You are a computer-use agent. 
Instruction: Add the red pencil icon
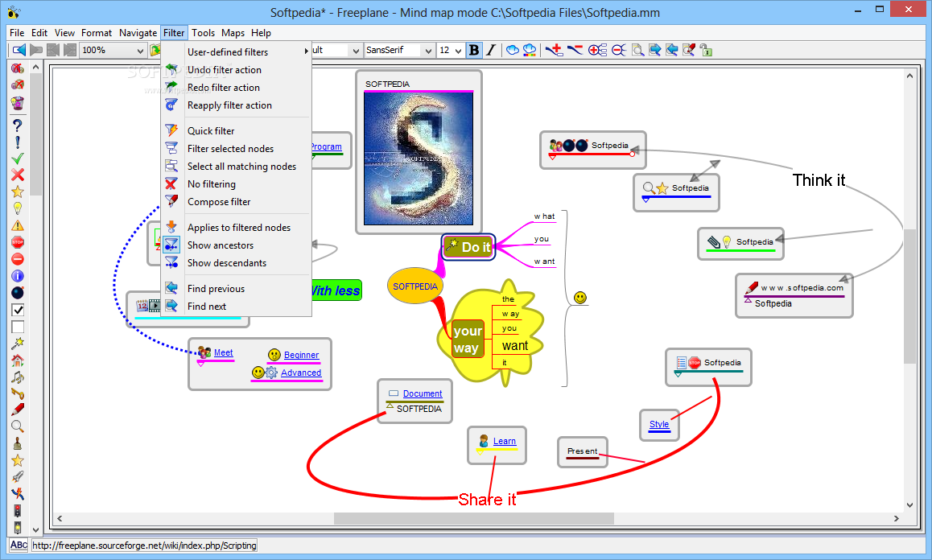coord(17,410)
